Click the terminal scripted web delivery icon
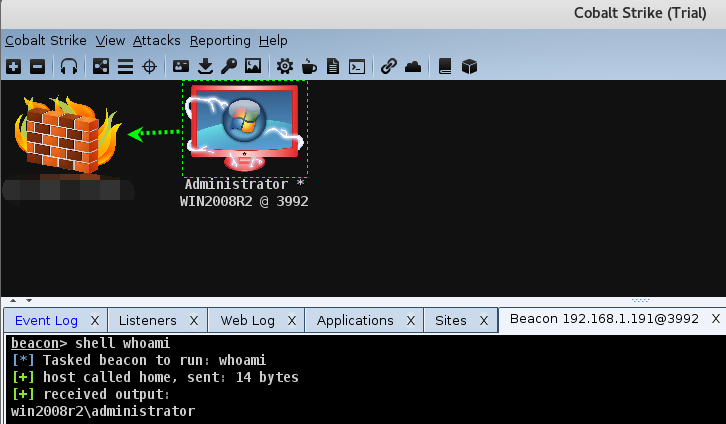Viewport: 726px width, 424px height. coord(357,67)
